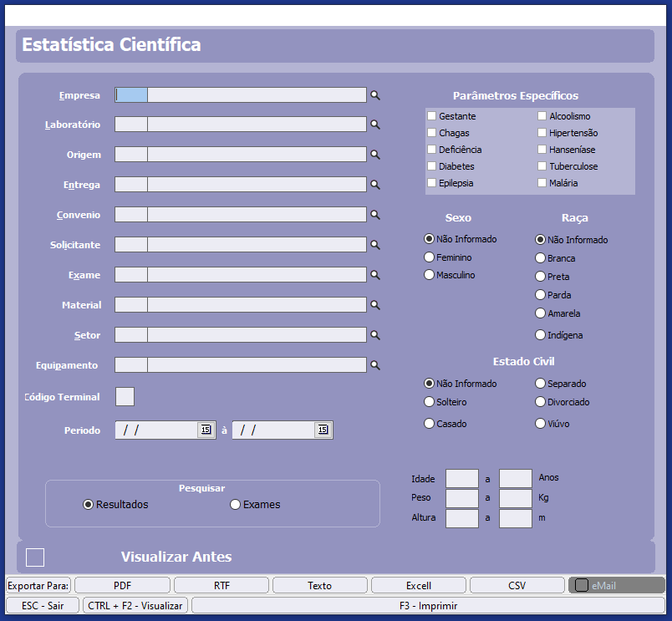
Task: Select Feminino under Sexo
Action: pos(430,257)
